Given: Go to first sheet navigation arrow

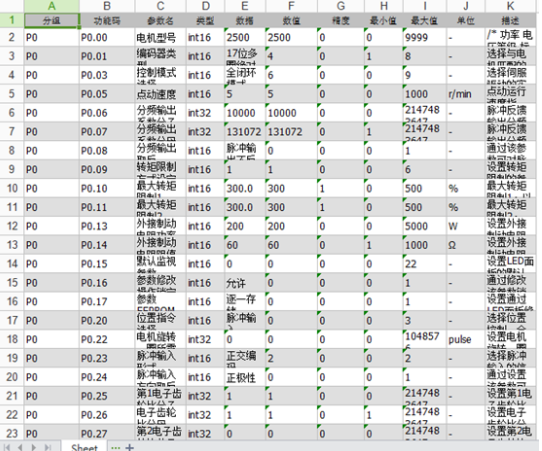Looking at the screenshot, I should point(7,447).
